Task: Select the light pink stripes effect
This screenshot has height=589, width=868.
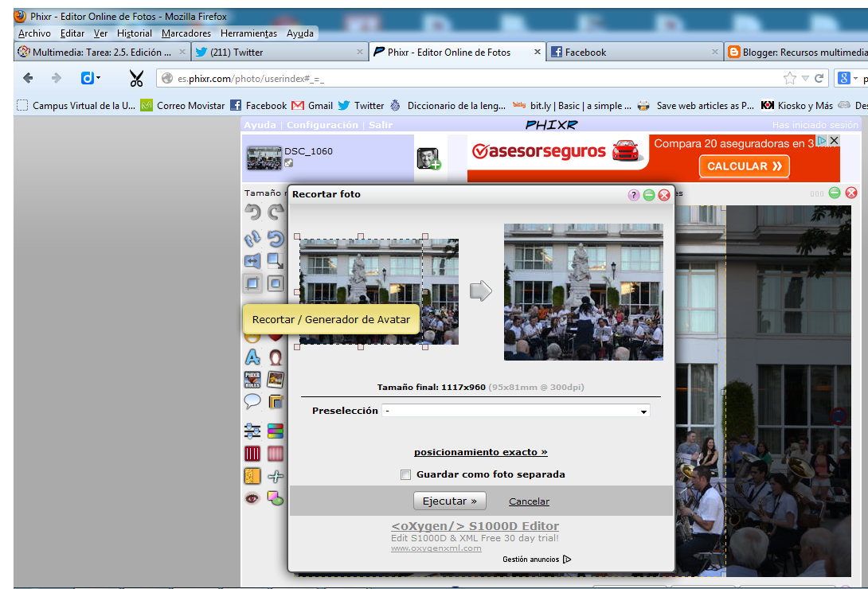Action: tap(275, 454)
